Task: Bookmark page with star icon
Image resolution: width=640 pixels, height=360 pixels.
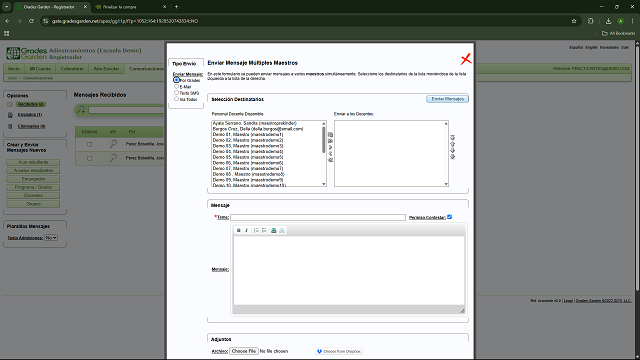Action: coord(574,21)
